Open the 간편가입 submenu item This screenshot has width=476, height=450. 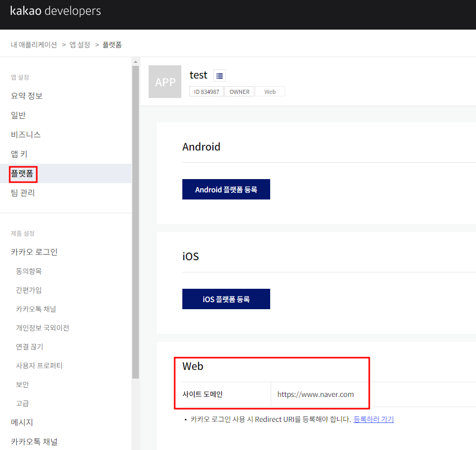click(x=29, y=290)
